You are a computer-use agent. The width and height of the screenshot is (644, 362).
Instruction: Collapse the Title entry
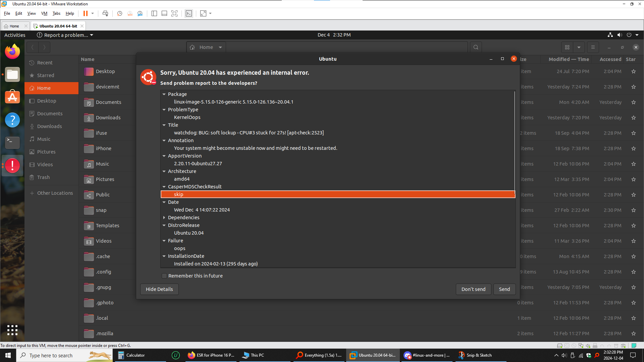[x=164, y=125]
